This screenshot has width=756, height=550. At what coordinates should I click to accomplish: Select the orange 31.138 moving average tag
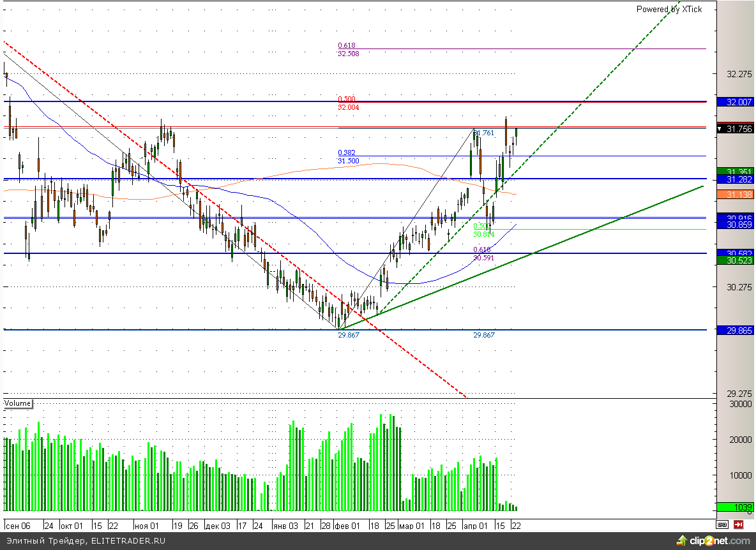(x=736, y=194)
